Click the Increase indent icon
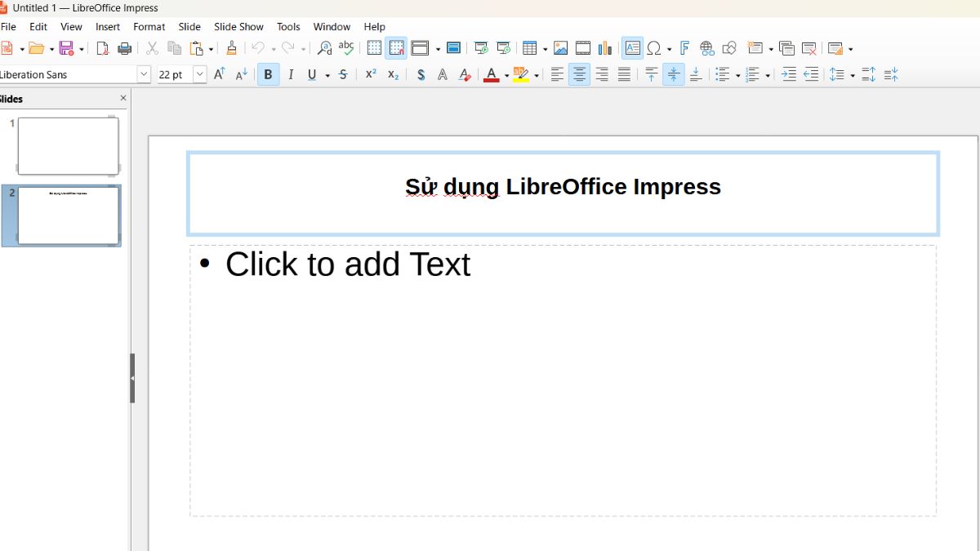980x551 pixels. [x=789, y=74]
